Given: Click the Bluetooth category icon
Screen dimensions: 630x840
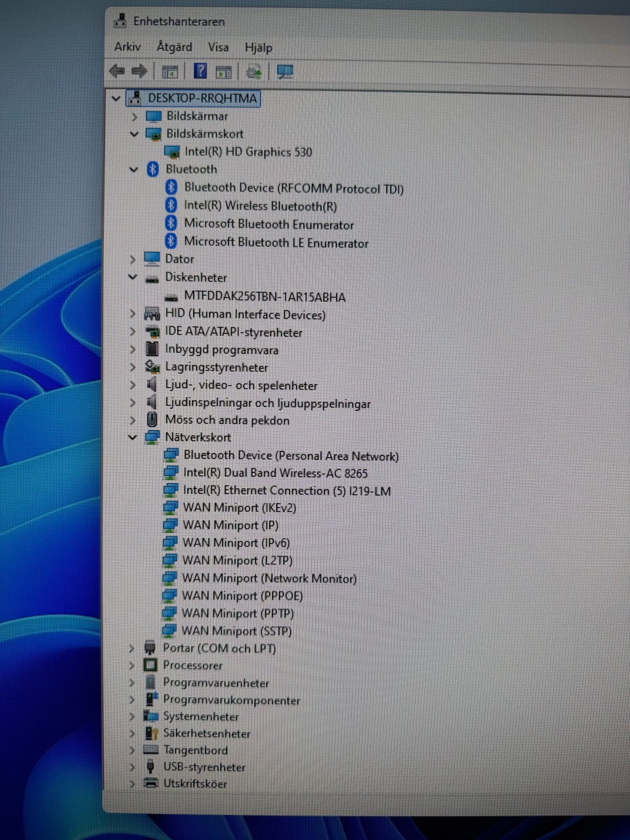Looking at the screenshot, I should point(153,169).
